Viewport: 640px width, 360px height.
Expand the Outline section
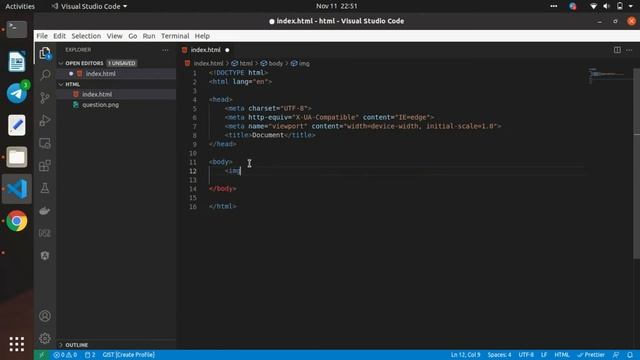point(61,345)
